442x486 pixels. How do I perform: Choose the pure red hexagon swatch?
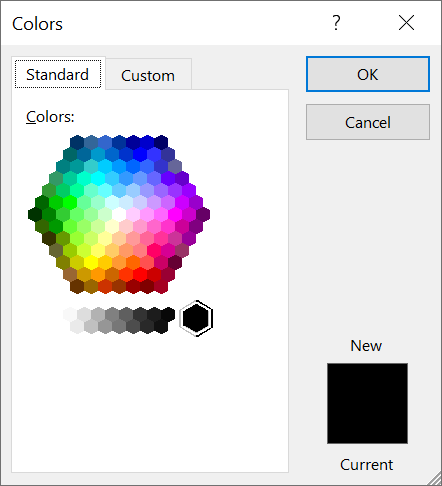[140, 274]
